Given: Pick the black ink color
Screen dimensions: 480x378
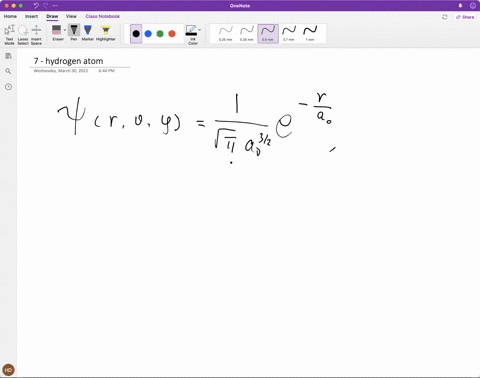Looking at the screenshot, I should coord(136,34).
